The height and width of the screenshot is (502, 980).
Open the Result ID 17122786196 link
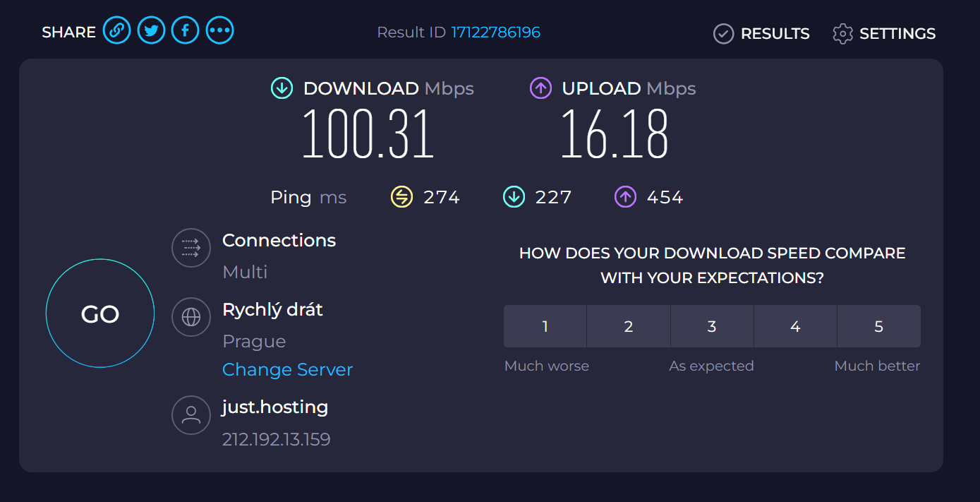pos(495,32)
